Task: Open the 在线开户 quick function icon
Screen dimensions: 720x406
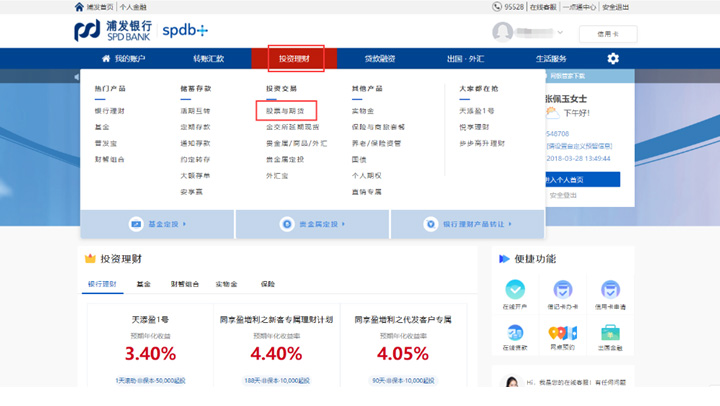Action: (x=515, y=291)
